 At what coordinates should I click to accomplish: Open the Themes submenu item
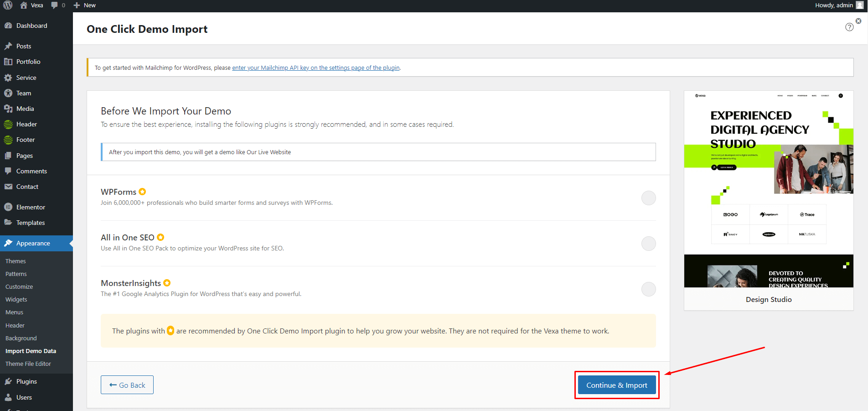[15, 261]
